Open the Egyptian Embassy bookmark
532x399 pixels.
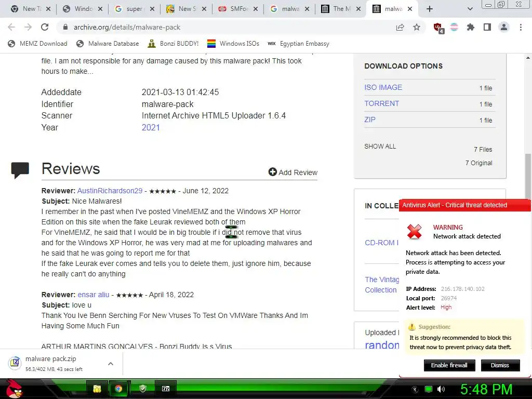[x=299, y=44]
